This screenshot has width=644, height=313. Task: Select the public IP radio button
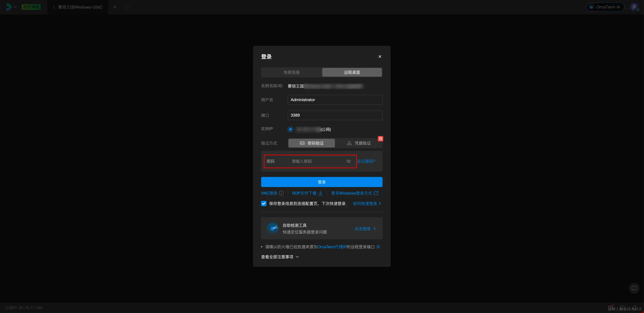coord(290,129)
